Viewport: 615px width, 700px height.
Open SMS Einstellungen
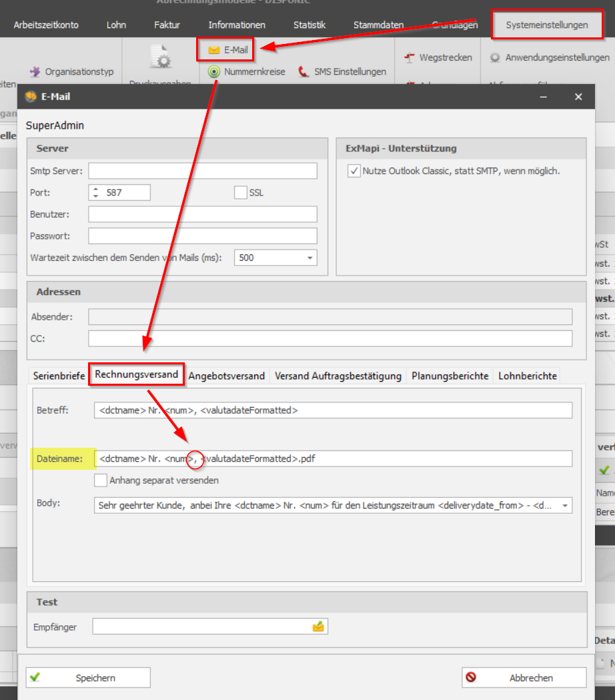342,71
